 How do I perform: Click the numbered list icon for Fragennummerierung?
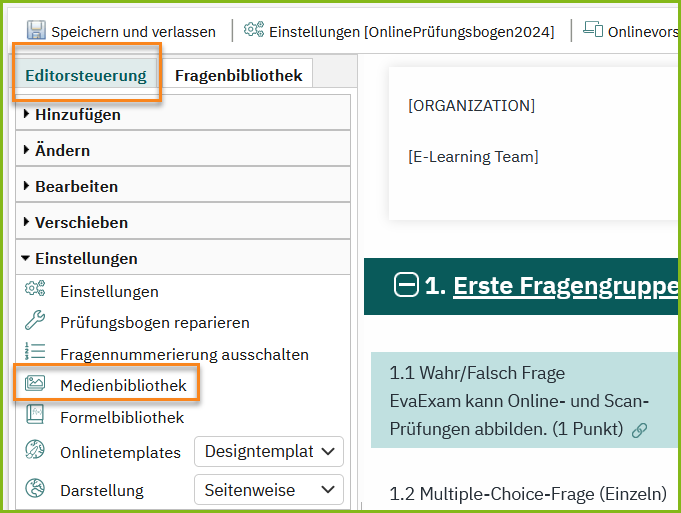pos(35,351)
